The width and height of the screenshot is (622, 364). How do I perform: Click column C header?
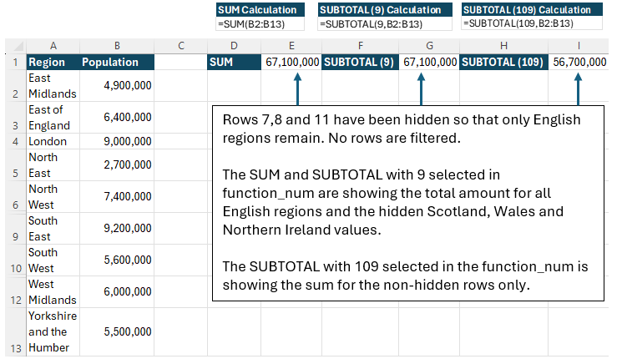pos(181,45)
